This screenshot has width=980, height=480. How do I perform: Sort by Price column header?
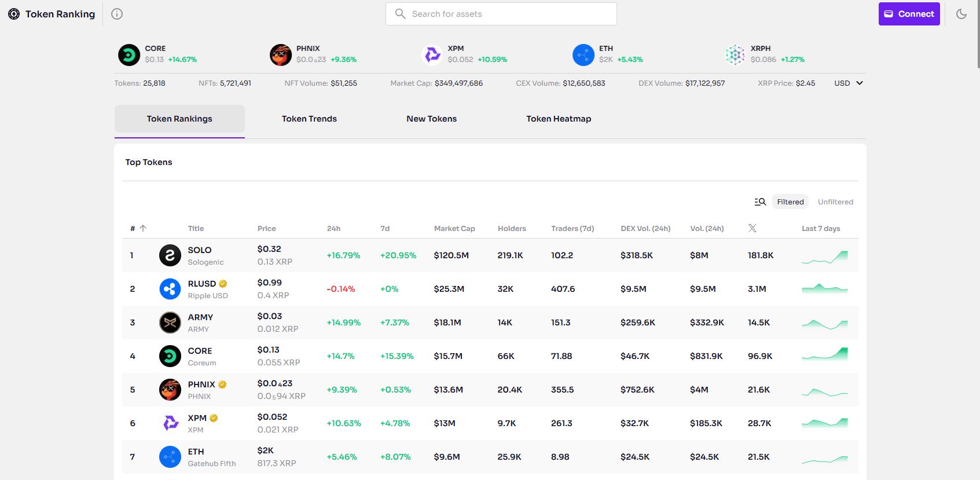[x=267, y=228]
